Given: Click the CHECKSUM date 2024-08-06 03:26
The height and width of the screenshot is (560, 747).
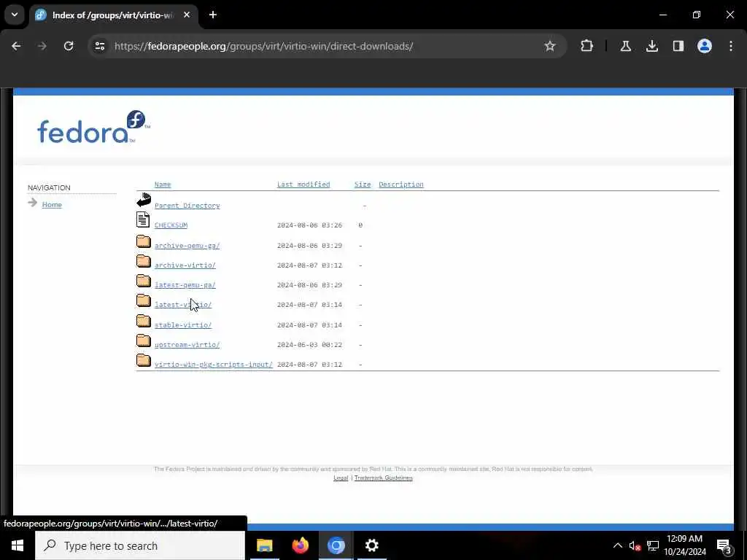Looking at the screenshot, I should point(309,225).
